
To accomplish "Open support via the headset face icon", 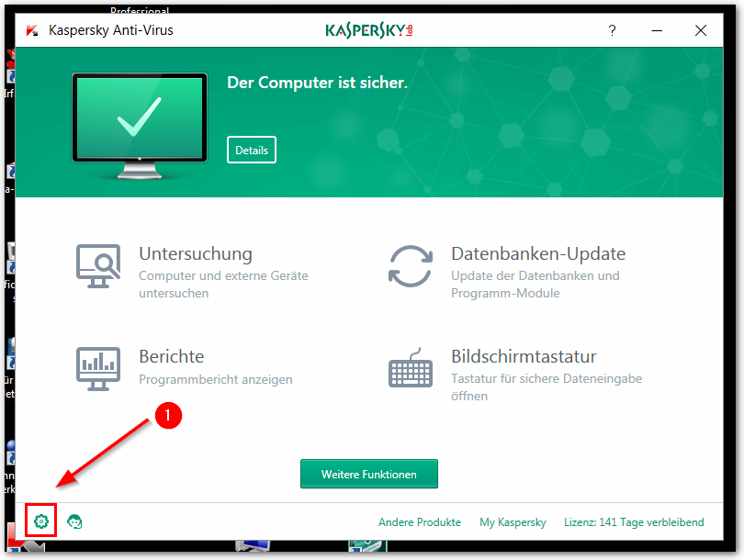I will coord(74,521).
